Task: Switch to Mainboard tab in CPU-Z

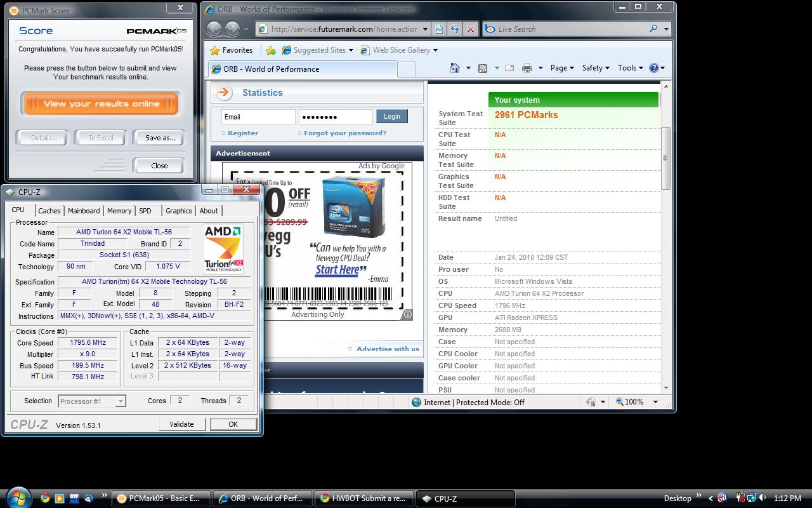Action: click(84, 211)
